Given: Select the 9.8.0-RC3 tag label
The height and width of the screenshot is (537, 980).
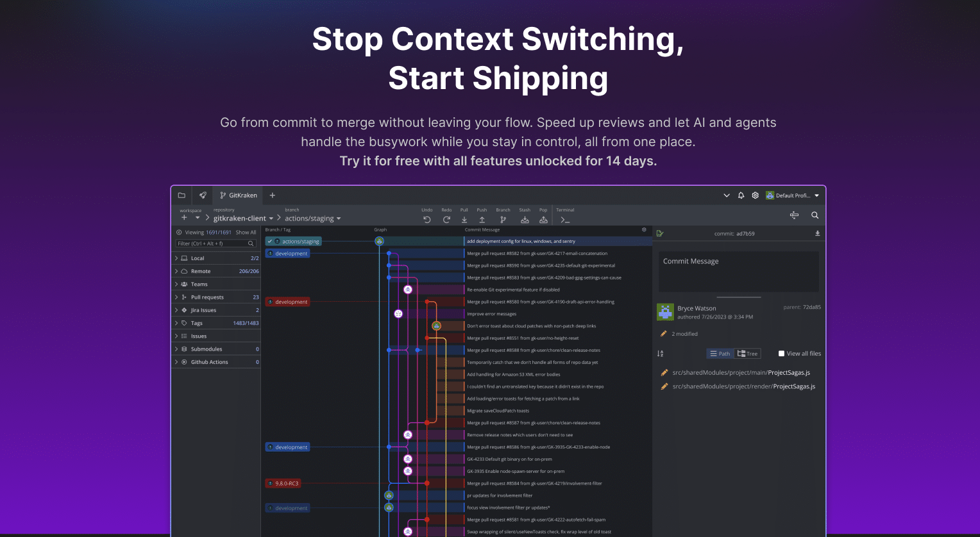Looking at the screenshot, I should pos(283,483).
